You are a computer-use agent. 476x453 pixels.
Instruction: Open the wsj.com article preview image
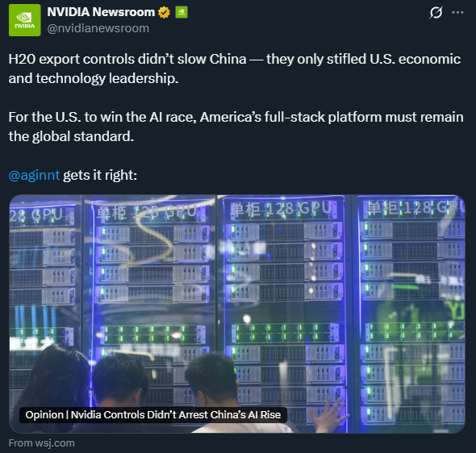click(237, 314)
